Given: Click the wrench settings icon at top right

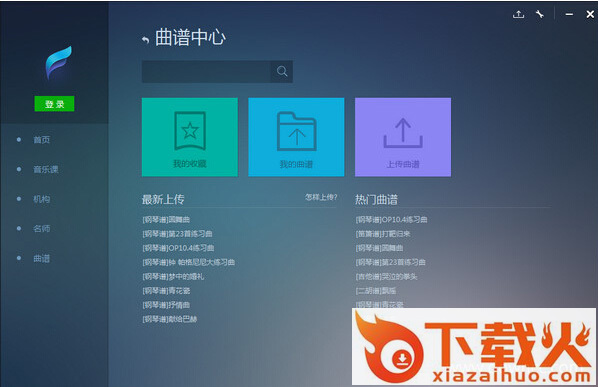Looking at the screenshot, I should tap(540, 14).
